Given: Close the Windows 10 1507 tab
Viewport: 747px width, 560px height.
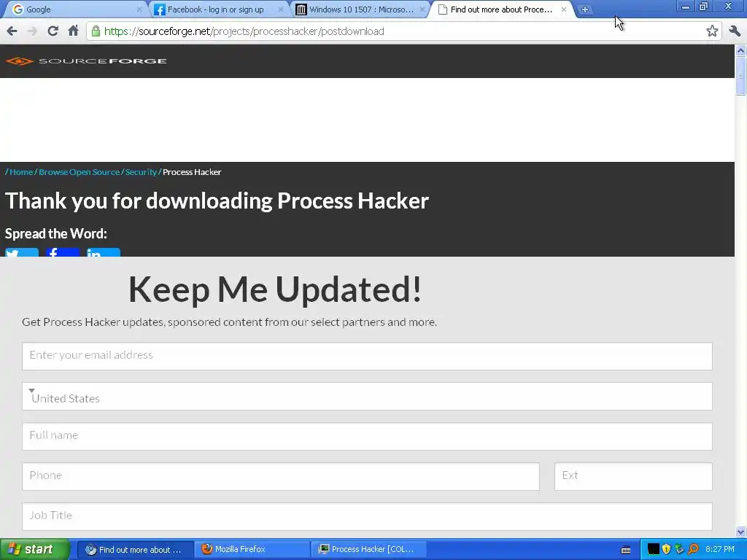Looking at the screenshot, I should tap(422, 9).
